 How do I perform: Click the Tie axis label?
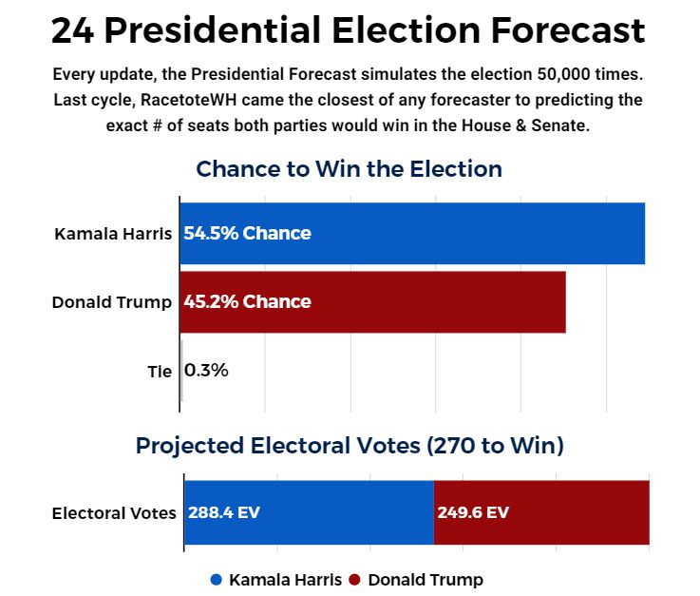[160, 372]
